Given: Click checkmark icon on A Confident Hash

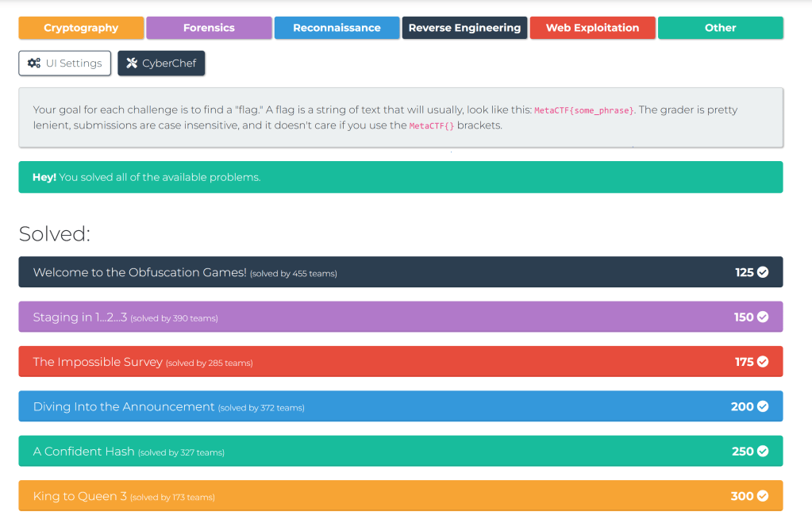Looking at the screenshot, I should tap(763, 451).
